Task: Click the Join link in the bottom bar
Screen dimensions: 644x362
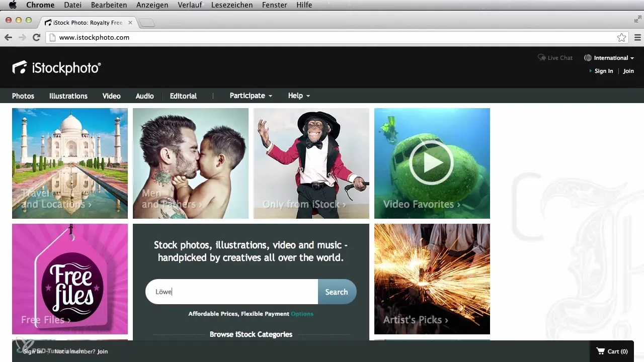Action: 103,351
